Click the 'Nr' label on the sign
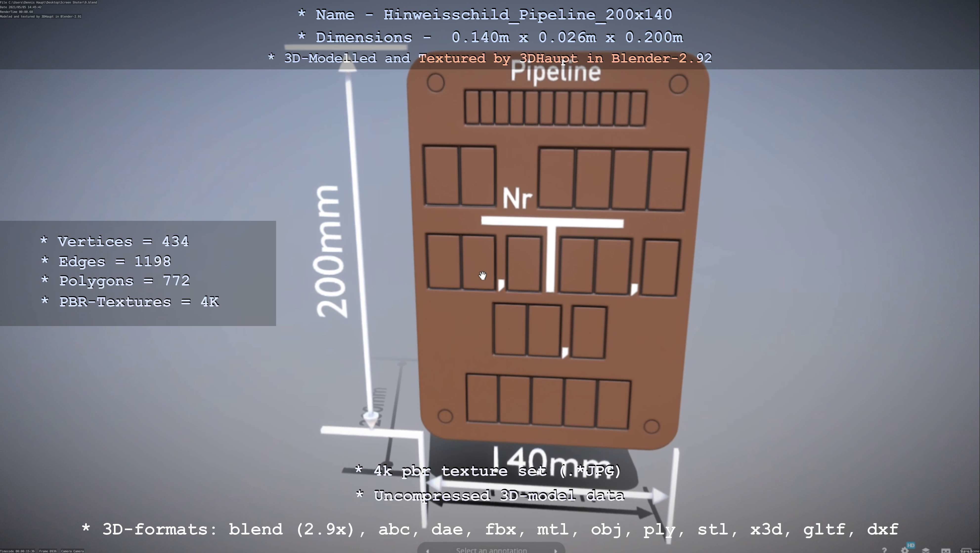Viewport: 980px width, 553px height. pos(517,198)
